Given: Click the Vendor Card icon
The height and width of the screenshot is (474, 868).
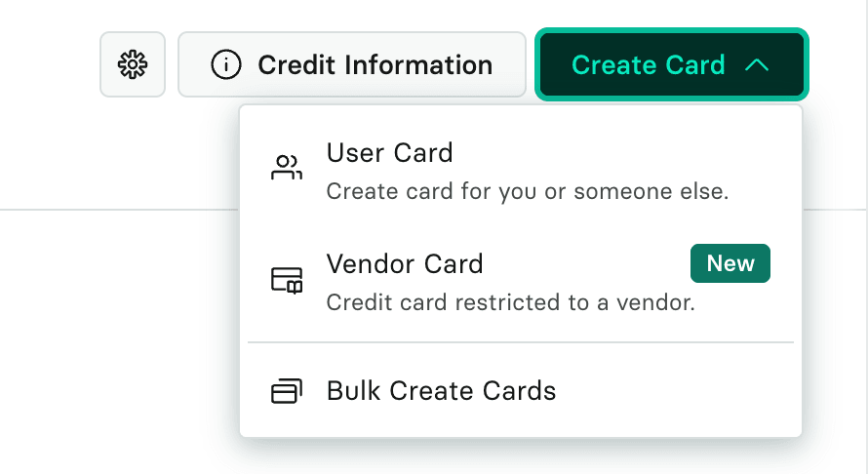Looking at the screenshot, I should pyautogui.click(x=287, y=280).
